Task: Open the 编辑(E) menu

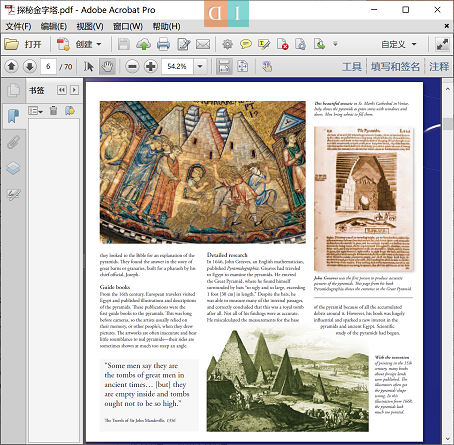Action: click(x=54, y=26)
